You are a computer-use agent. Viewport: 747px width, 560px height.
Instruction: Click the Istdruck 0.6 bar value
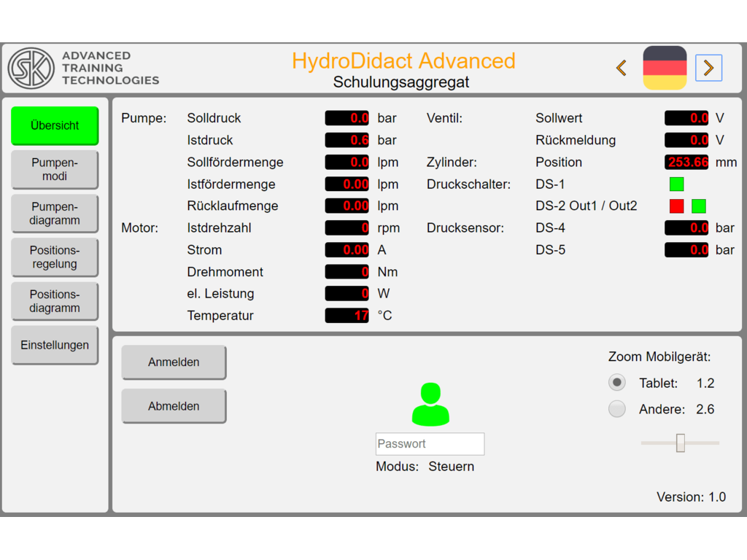(347, 140)
